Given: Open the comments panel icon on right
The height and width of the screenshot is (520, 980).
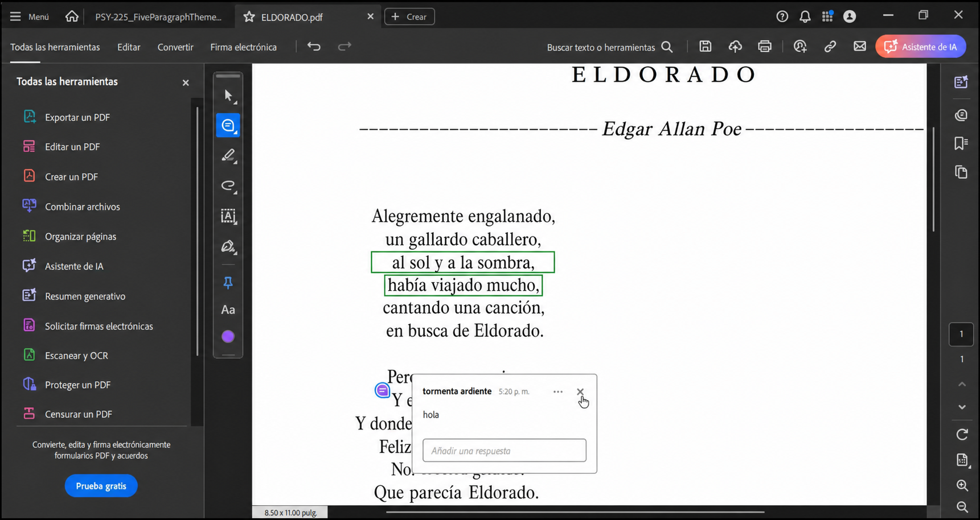Looking at the screenshot, I should coord(961,115).
